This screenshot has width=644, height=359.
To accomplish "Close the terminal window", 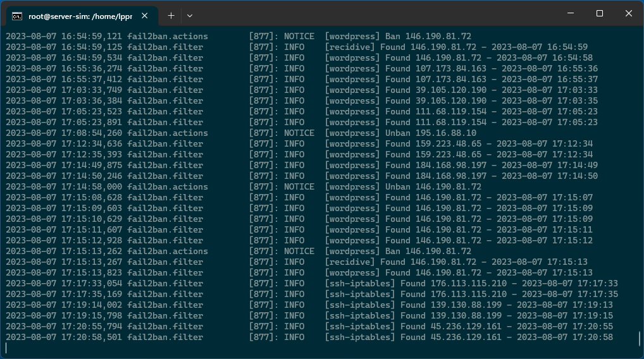I will click(628, 14).
